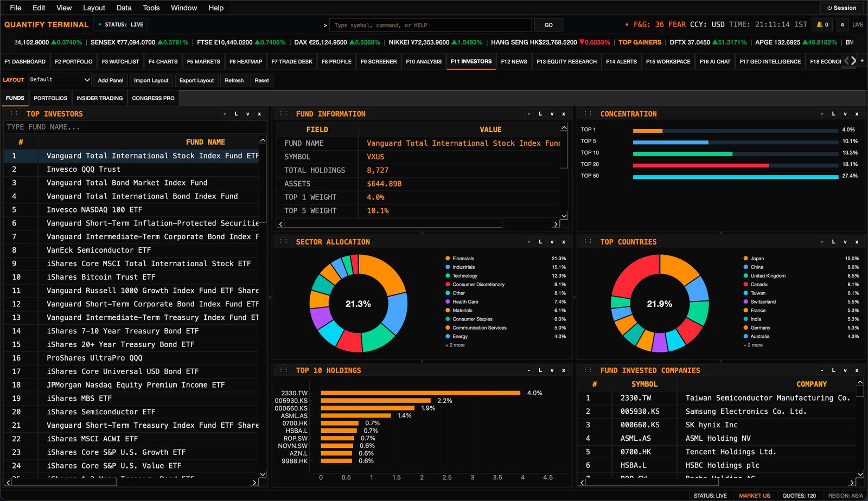
Task: Close the Fund Information panel
Action: click(x=564, y=114)
